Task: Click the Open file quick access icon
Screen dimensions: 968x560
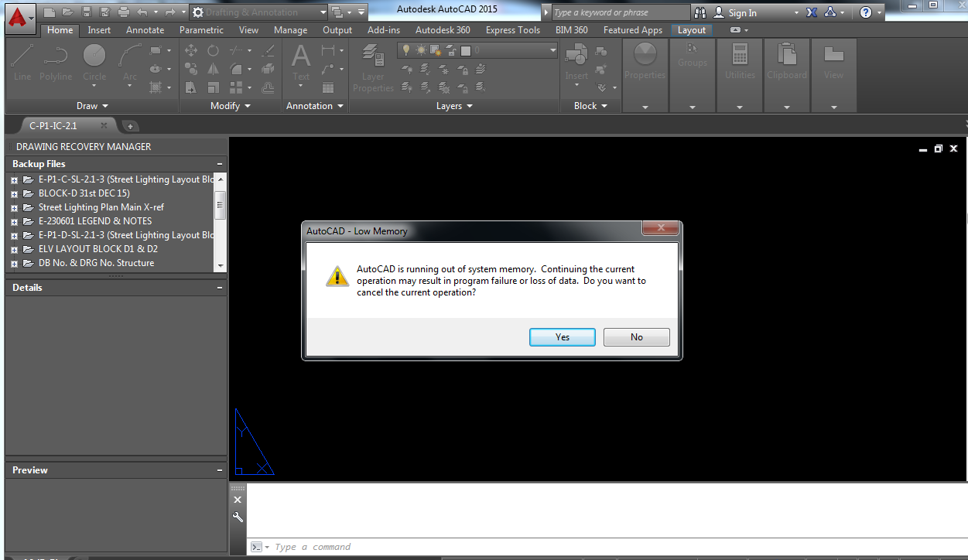Action: point(67,12)
